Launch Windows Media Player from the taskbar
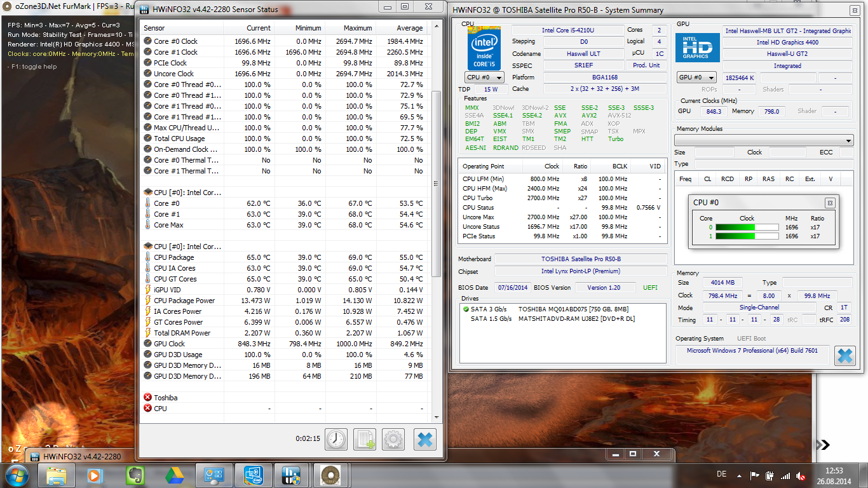This screenshot has height=488, width=868. 95,475
